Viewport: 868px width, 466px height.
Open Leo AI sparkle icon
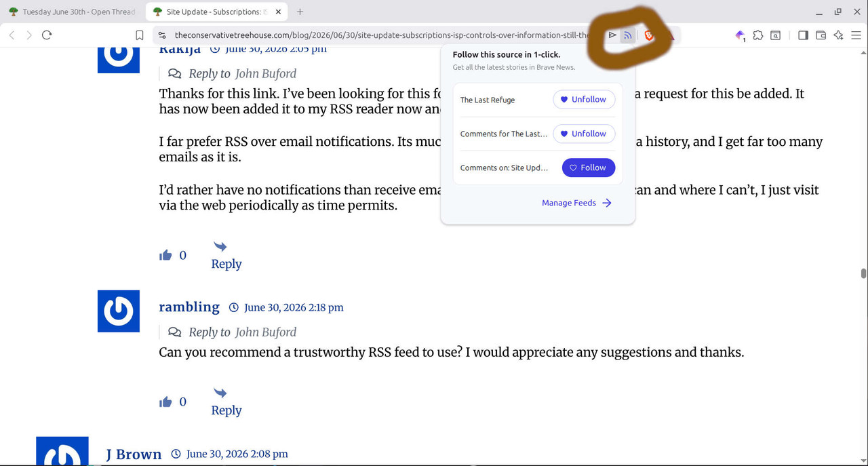(x=838, y=35)
